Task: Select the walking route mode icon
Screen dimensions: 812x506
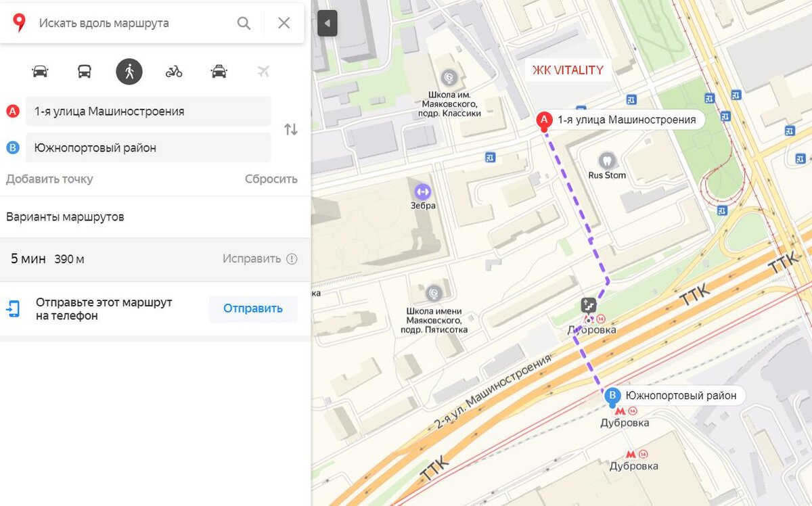Action: click(129, 71)
